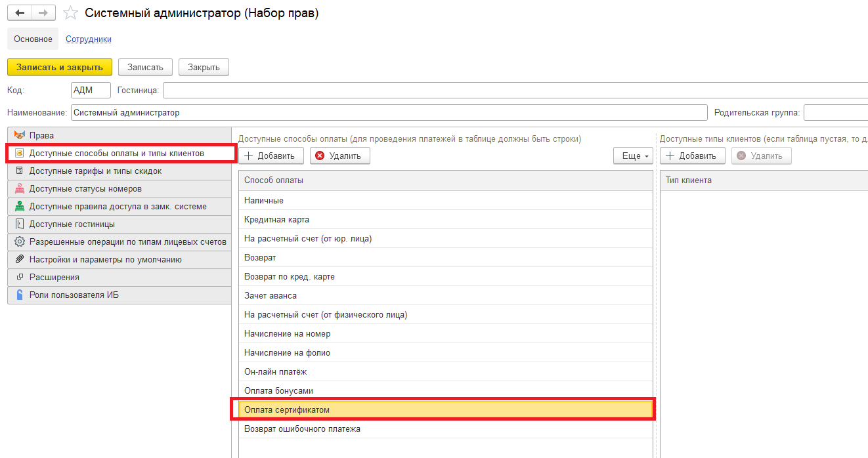Select the Он-лайн платёж row

pyautogui.click(x=446, y=371)
